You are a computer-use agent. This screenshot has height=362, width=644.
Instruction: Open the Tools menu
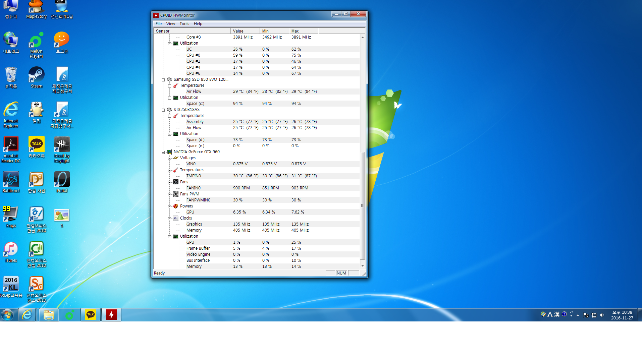pos(184,24)
